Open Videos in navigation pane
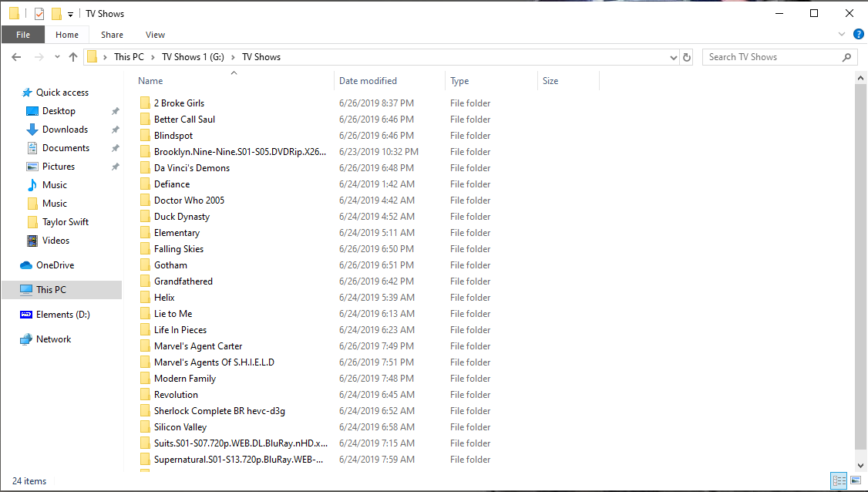 [56, 241]
